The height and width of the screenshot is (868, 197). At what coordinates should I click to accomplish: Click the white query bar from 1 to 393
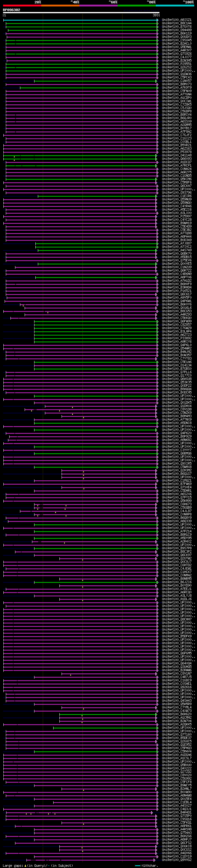[x=81, y=13]
